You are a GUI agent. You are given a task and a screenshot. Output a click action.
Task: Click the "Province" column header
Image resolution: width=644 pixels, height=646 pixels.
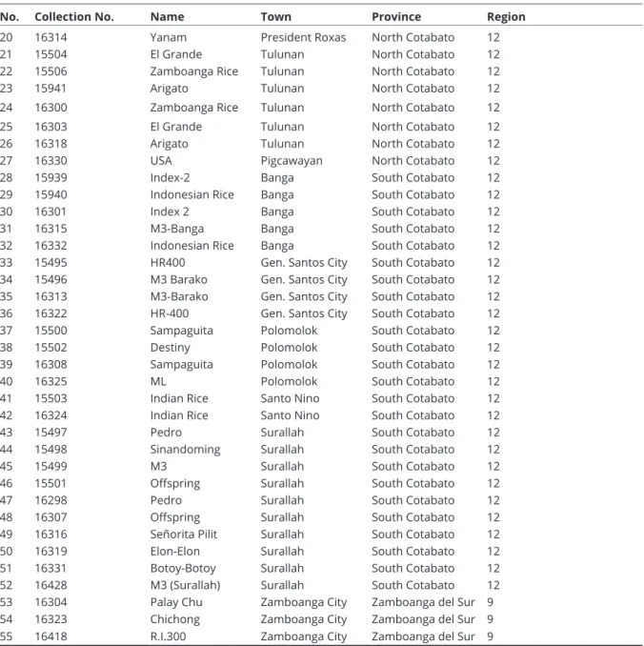396,16
